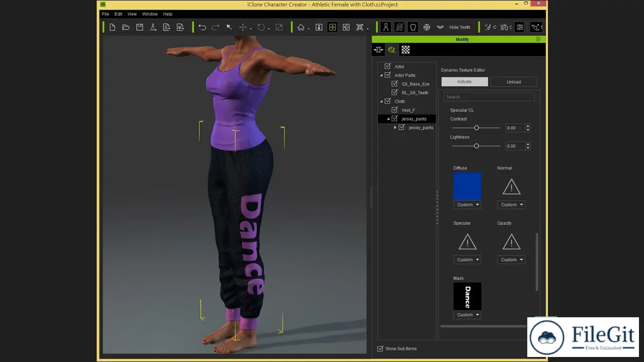Click the Activate button
The height and width of the screenshot is (362, 644).
click(x=464, y=81)
